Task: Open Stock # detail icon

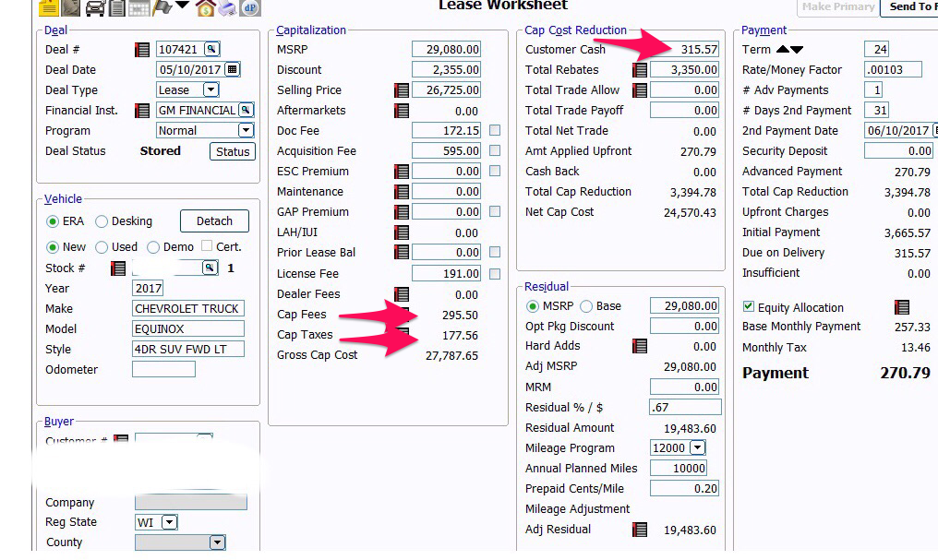Action: [118, 268]
